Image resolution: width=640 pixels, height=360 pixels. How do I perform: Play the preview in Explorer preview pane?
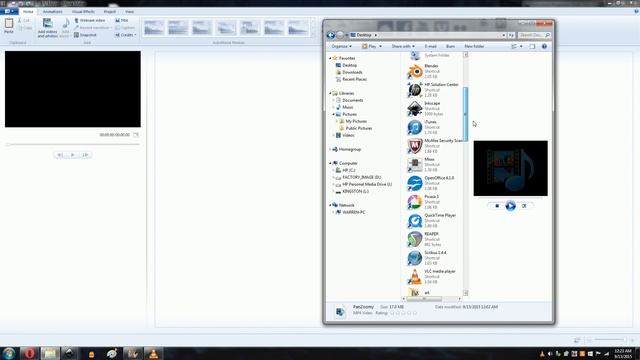(510, 206)
